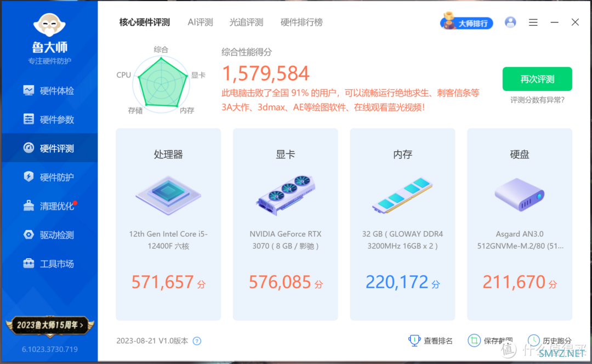Click the 保存截图 crop icon
This screenshot has width=592, height=364.
pyautogui.click(x=474, y=340)
